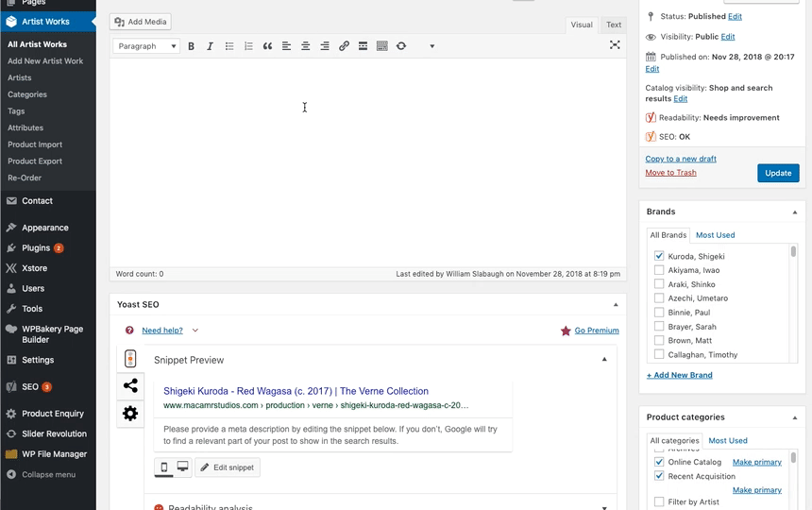Show Most Used categories tab

pos(728,441)
